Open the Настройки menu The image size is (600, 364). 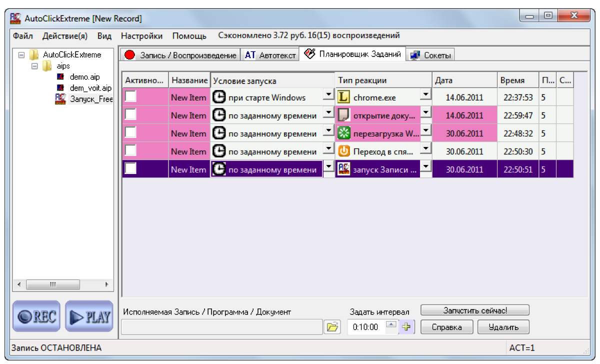click(141, 36)
